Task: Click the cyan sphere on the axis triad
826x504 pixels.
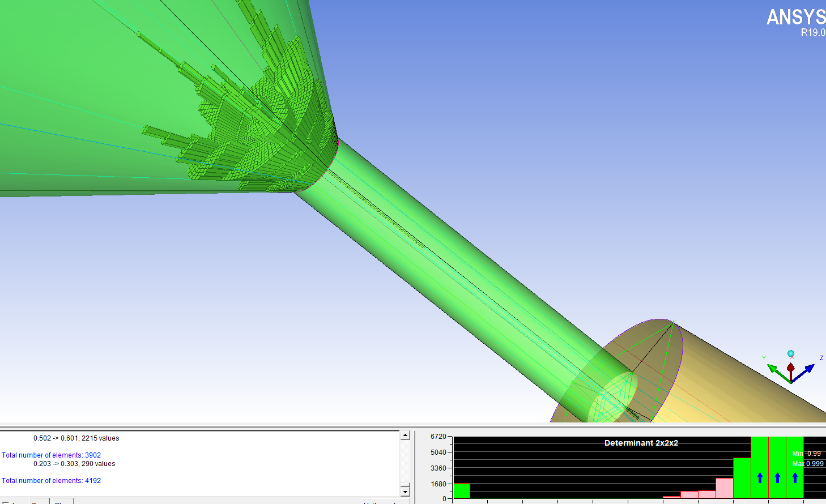Action: coord(791,353)
